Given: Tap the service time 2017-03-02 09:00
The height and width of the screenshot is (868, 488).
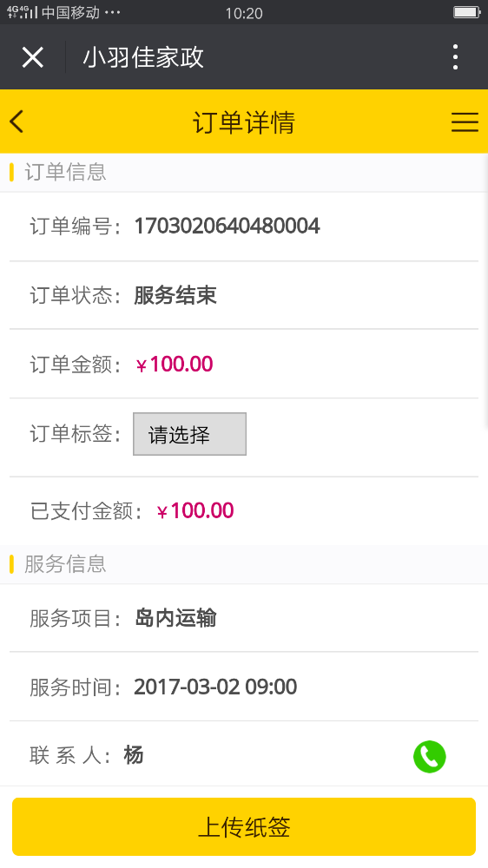Looking at the screenshot, I should coord(215,687).
